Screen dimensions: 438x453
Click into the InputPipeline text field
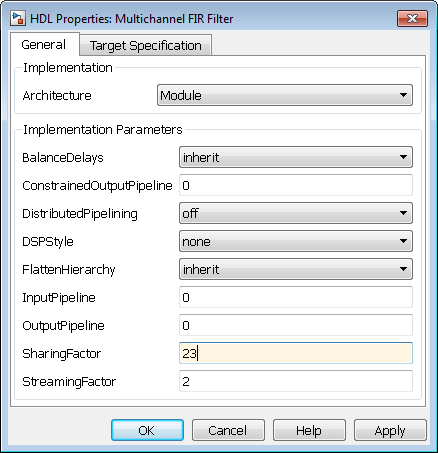(296, 297)
